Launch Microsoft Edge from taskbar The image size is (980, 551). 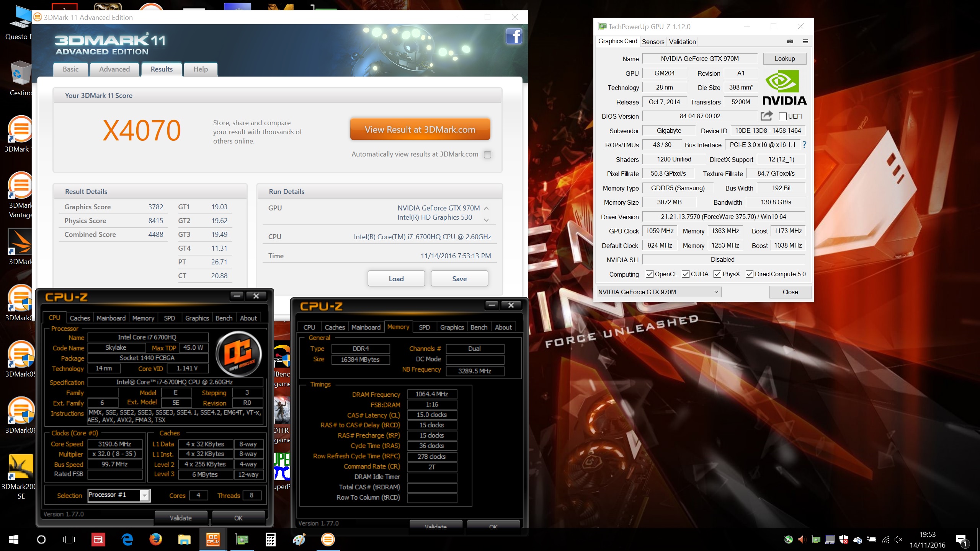click(x=127, y=540)
